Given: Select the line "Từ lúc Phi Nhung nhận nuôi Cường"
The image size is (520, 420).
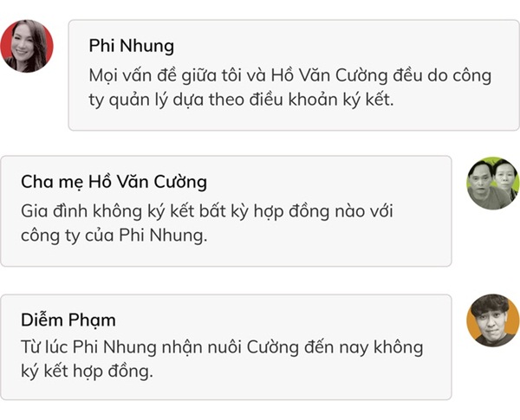Looking at the screenshot, I should [221, 347].
